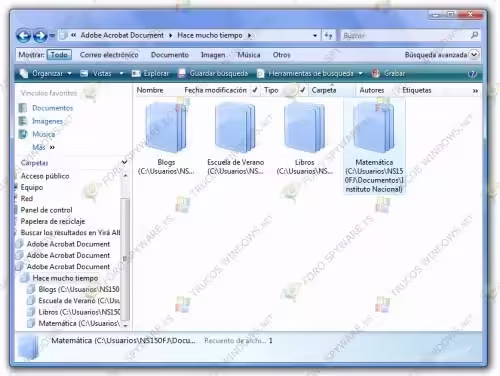500x376 pixels.
Task: Sort by the Autores column
Action: point(372,90)
